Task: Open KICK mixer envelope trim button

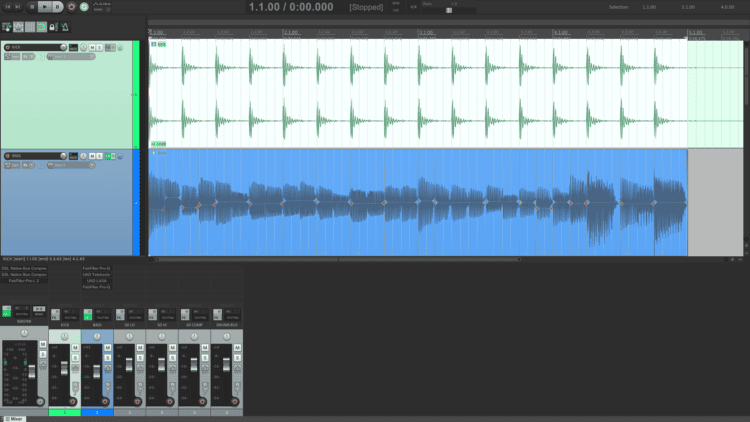Action: pyautogui.click(x=76, y=367)
